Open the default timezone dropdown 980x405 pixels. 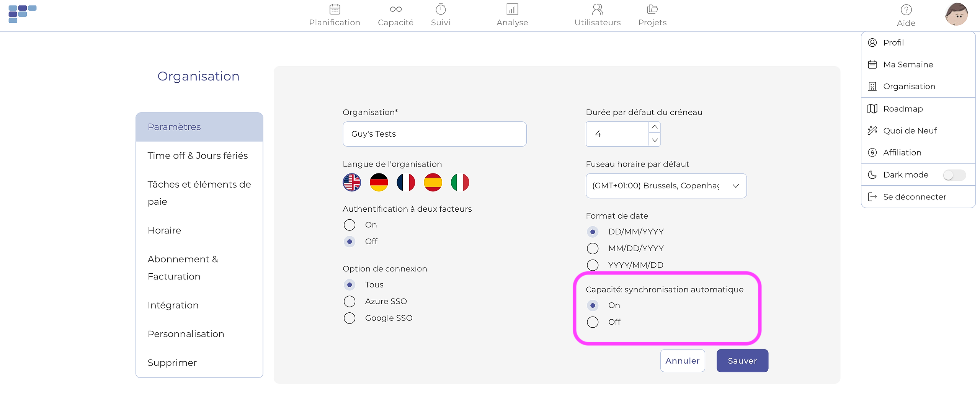[x=666, y=186]
